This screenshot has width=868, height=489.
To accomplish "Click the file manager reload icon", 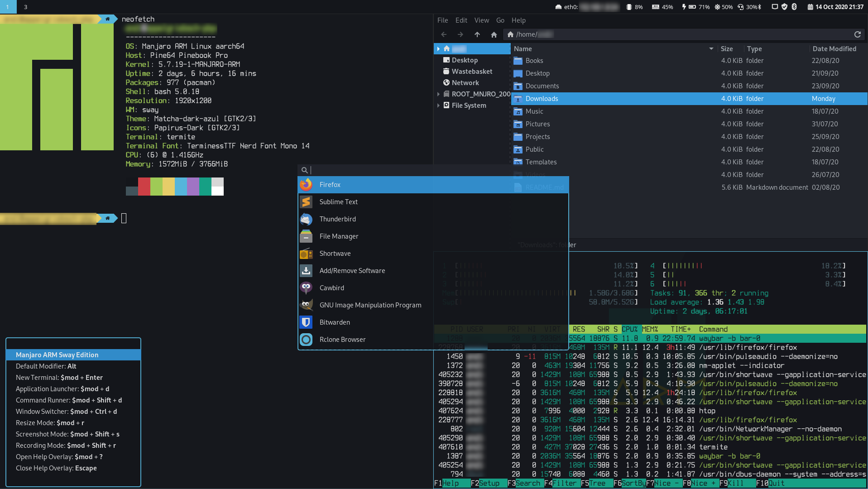I will pos(857,34).
